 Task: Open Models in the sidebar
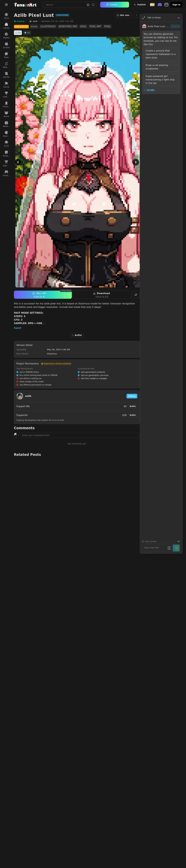click(6, 35)
